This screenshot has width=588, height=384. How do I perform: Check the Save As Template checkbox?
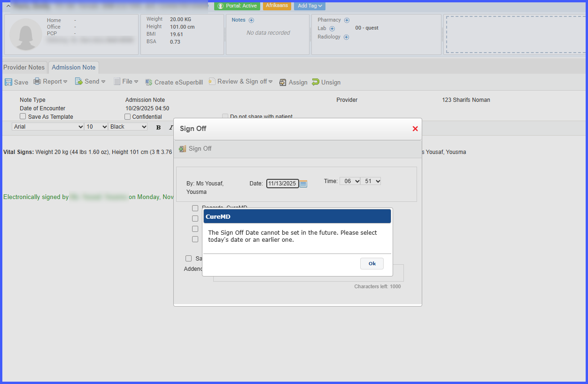click(23, 116)
